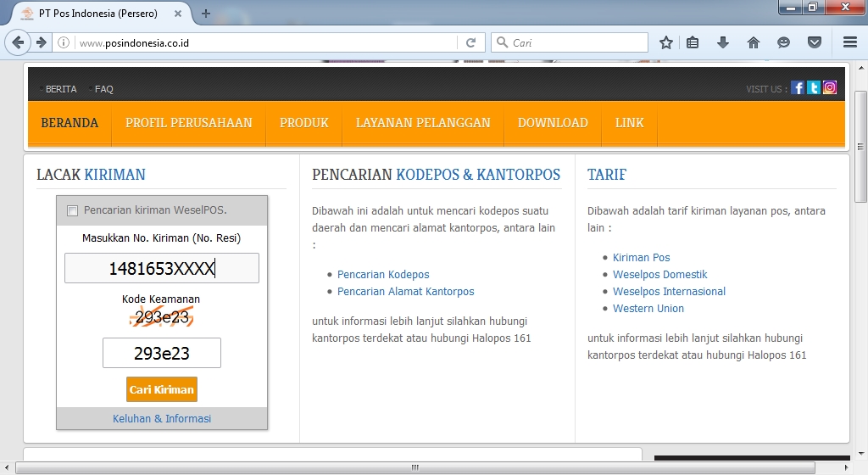
Task: Enable Pencarian kiriman WeselPOS checkbox
Action: pyautogui.click(x=72, y=210)
